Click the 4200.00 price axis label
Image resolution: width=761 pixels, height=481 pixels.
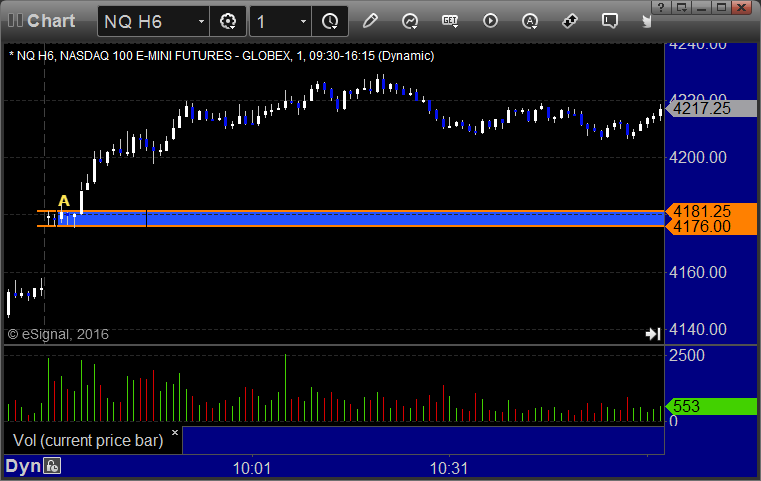[697, 157]
